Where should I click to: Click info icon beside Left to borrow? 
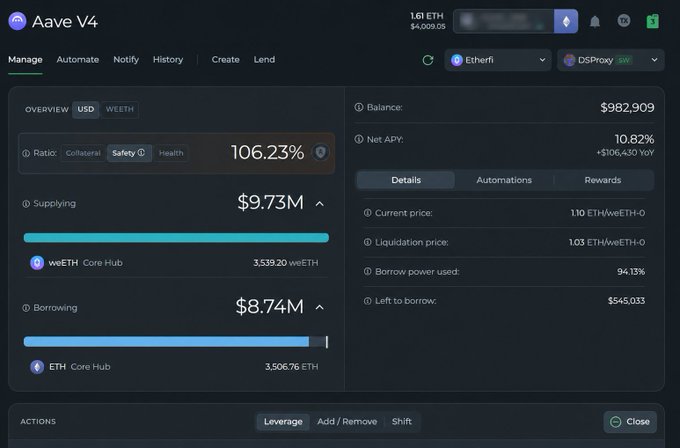coord(367,301)
